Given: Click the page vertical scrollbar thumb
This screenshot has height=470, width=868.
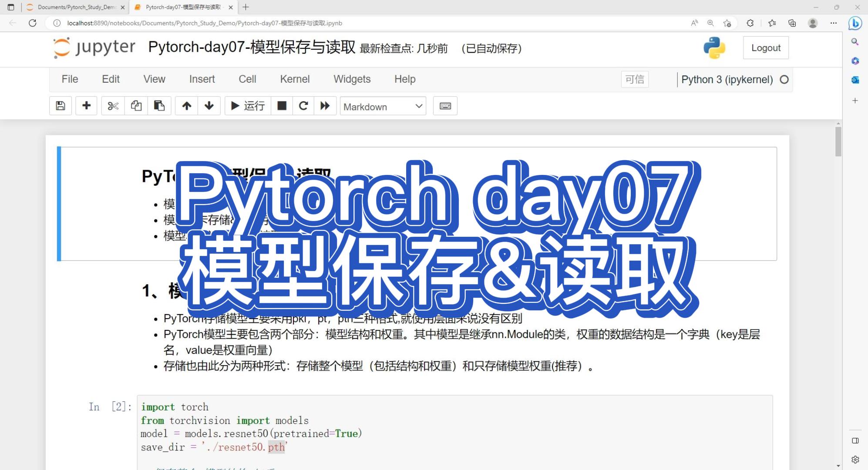Looking at the screenshot, I should [x=838, y=141].
